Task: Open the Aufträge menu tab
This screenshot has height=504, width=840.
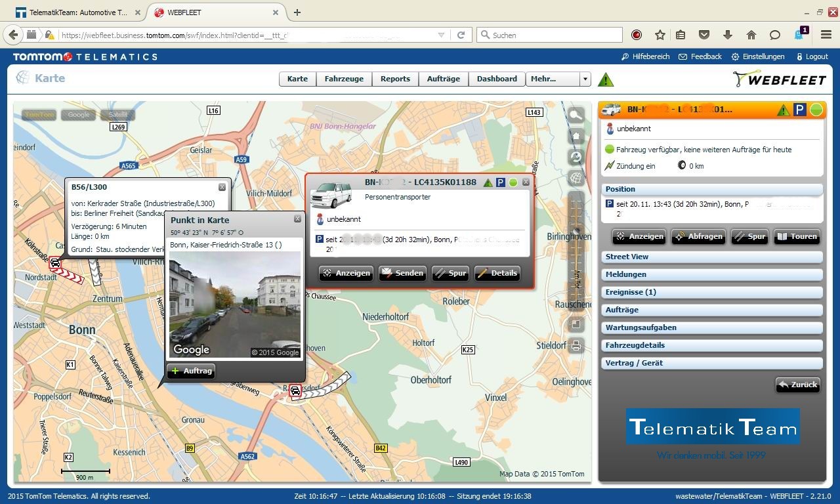Action: point(443,79)
